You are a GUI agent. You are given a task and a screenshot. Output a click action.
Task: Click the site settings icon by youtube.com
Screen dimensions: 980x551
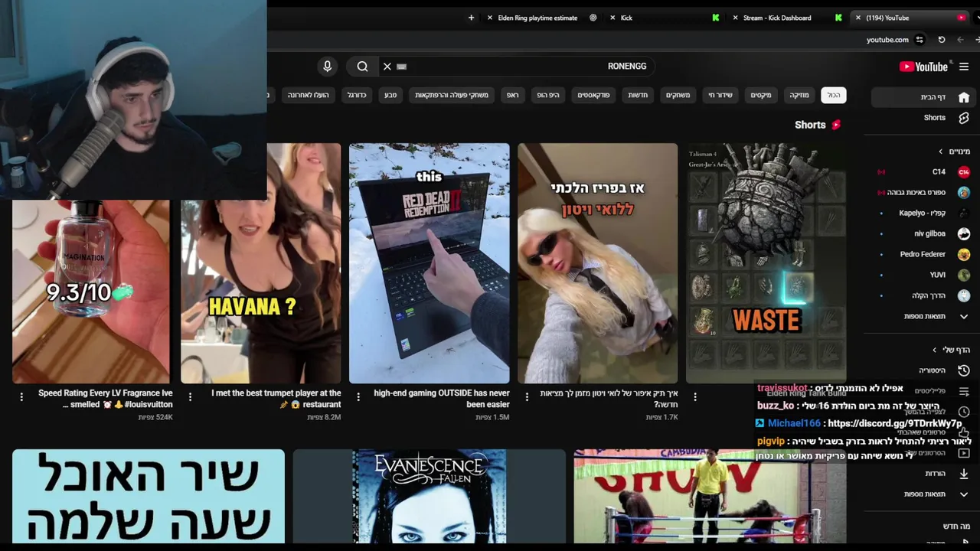click(x=920, y=40)
